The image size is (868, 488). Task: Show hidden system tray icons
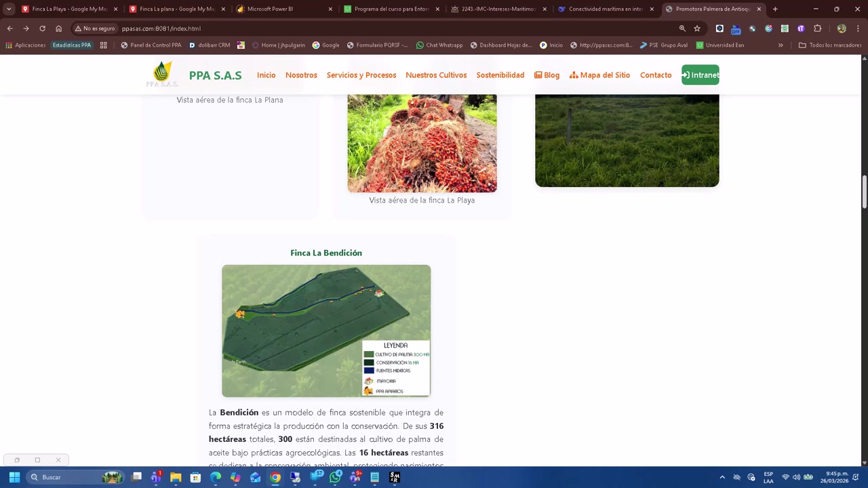722,477
